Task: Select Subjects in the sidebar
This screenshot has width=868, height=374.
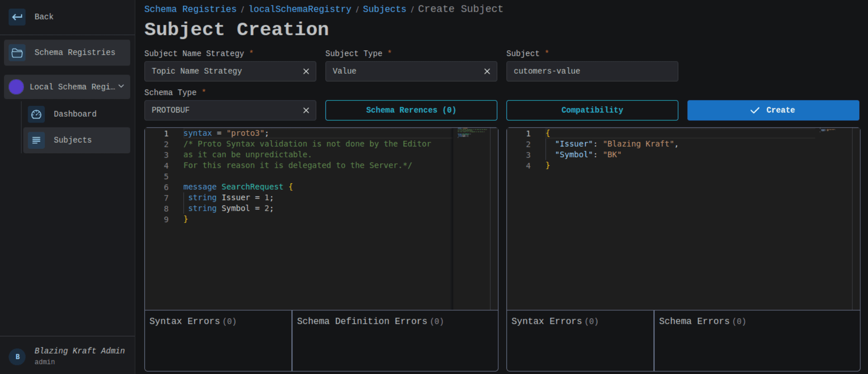Action: 76,140
